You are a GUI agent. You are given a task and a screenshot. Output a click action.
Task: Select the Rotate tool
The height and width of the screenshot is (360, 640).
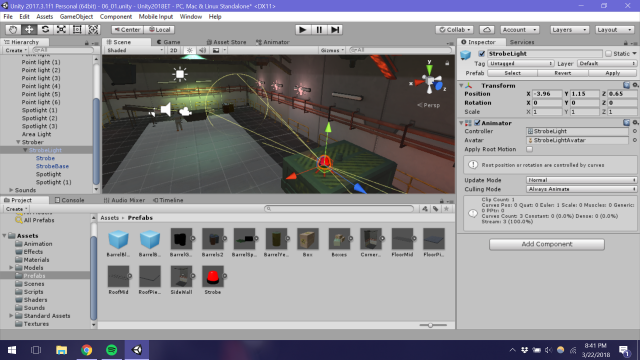(45, 29)
